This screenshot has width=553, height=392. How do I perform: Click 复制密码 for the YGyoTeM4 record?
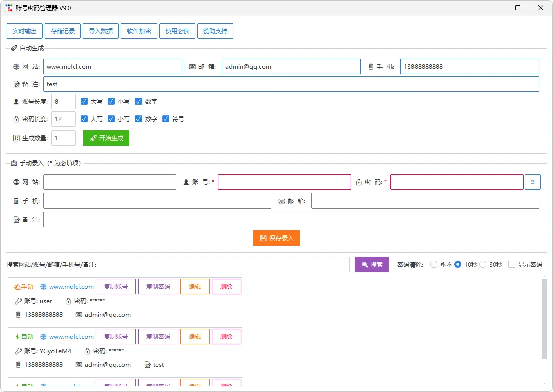coord(158,337)
